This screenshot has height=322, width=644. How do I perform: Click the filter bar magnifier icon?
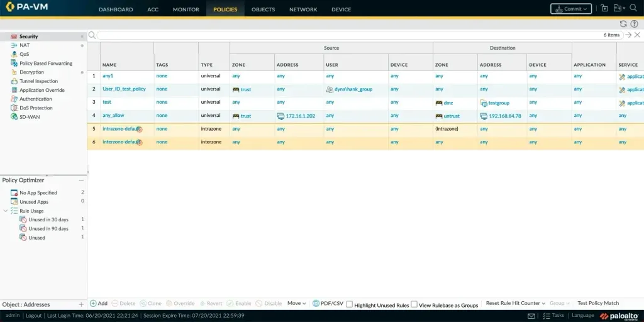tap(92, 35)
